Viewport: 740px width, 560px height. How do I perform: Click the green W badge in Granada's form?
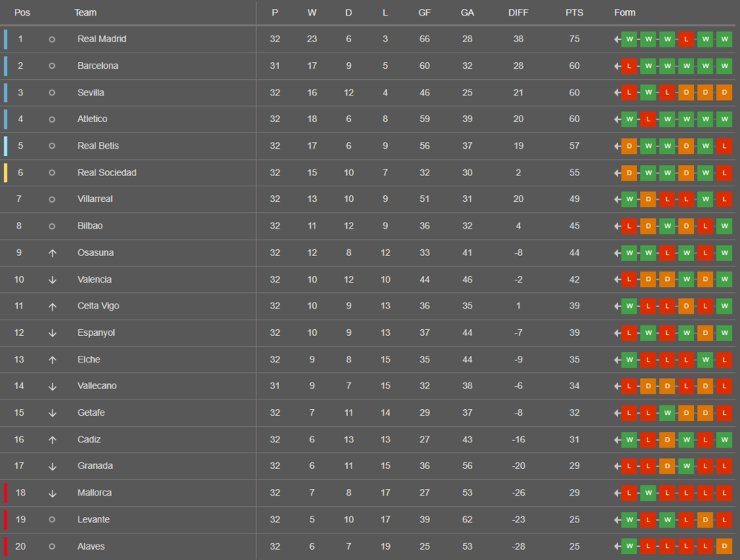point(686,466)
